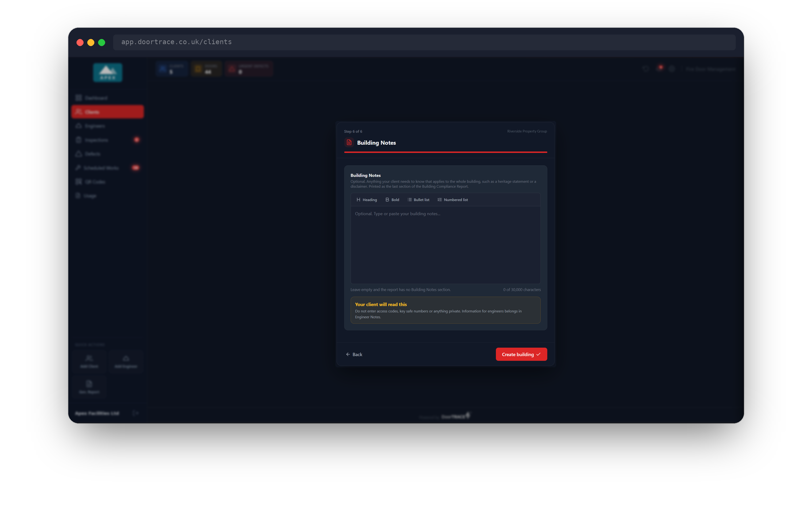
Task: Click the 'Step 6 of 6' label
Action: point(353,131)
